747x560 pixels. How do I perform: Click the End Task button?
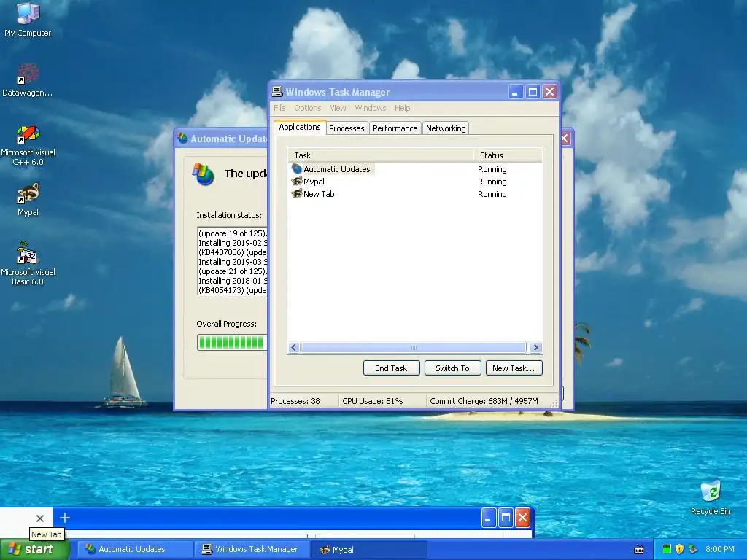(x=391, y=368)
